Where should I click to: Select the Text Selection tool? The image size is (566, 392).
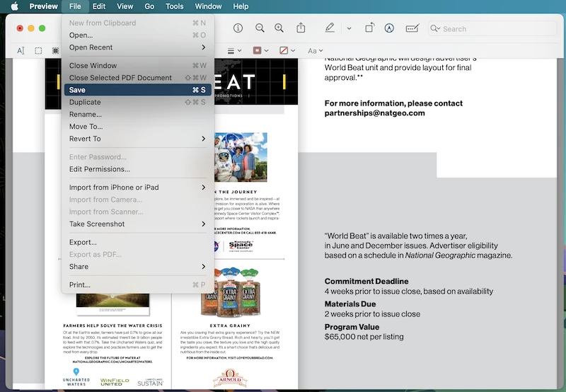[x=21, y=51]
